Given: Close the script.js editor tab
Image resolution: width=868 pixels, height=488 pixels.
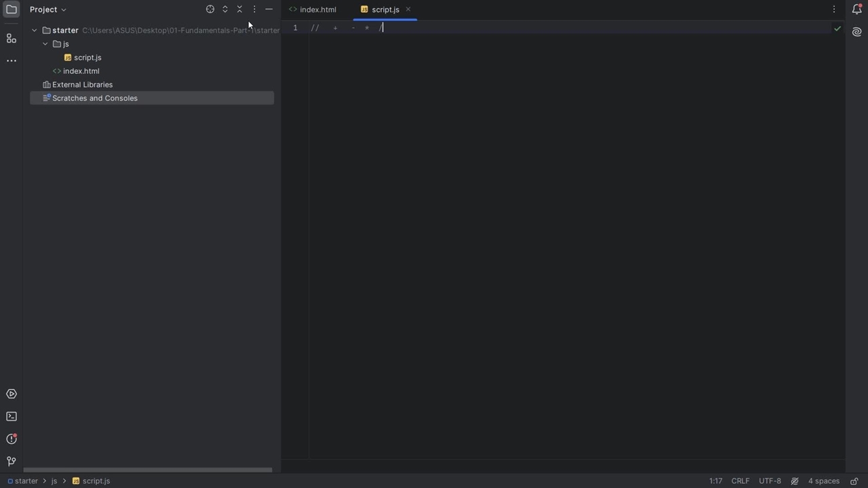Looking at the screenshot, I should point(408,9).
